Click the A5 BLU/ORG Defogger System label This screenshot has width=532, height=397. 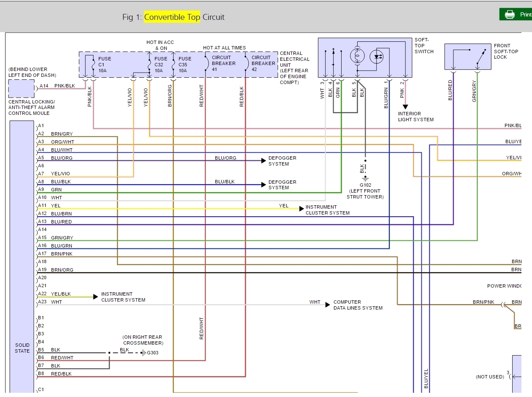[x=282, y=161]
